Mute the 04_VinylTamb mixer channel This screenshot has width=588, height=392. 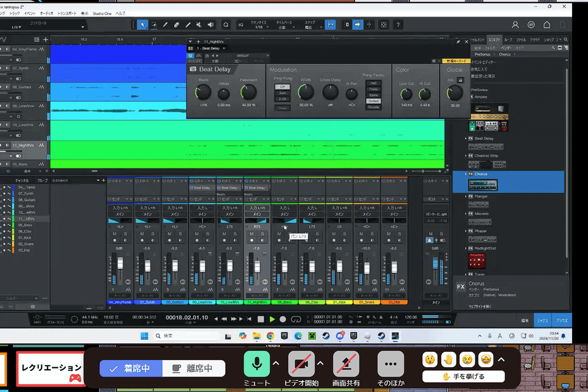pyautogui.click(x=115, y=234)
